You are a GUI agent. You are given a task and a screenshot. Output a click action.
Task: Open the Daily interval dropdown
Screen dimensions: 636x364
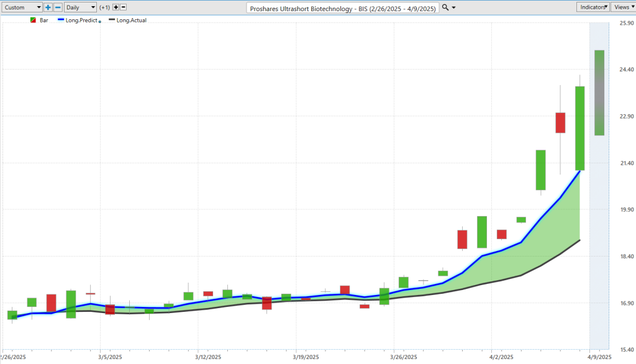pos(81,7)
